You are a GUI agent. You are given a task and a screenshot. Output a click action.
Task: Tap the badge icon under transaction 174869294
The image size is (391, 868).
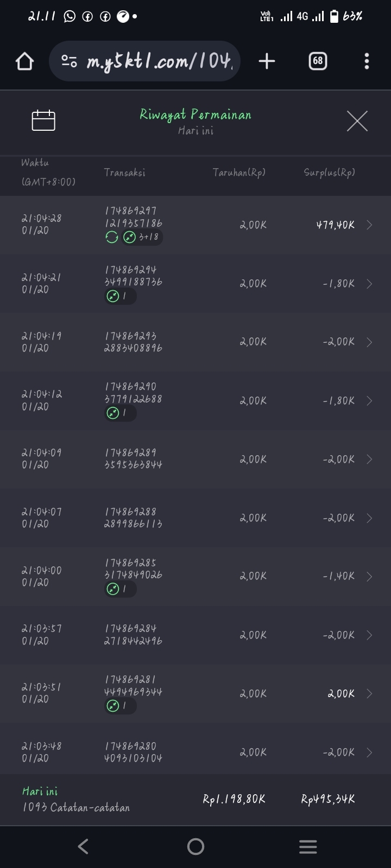coord(113,296)
